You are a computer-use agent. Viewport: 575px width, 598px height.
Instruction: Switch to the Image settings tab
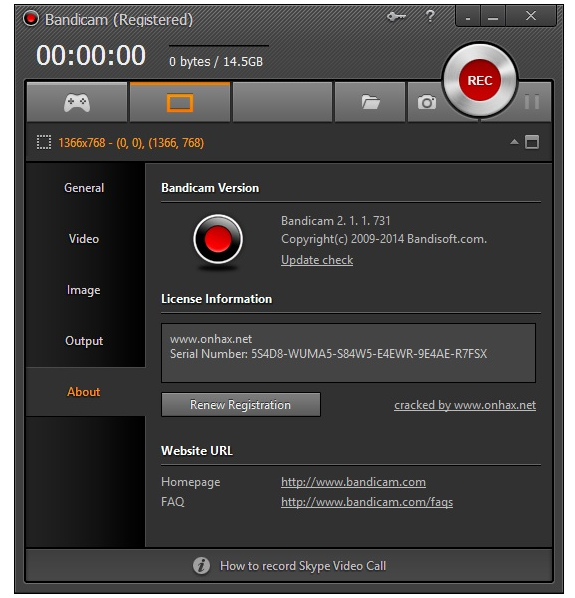point(84,290)
